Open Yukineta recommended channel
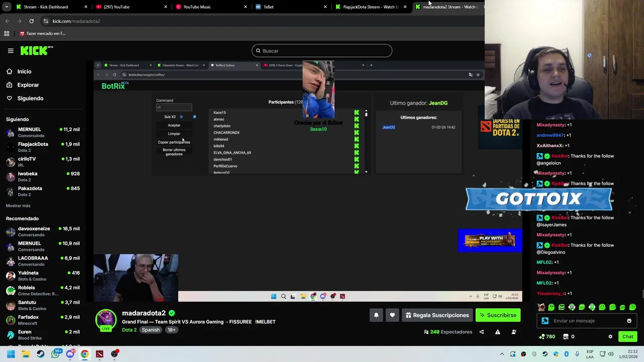This screenshot has height=362, width=644. (x=43, y=276)
